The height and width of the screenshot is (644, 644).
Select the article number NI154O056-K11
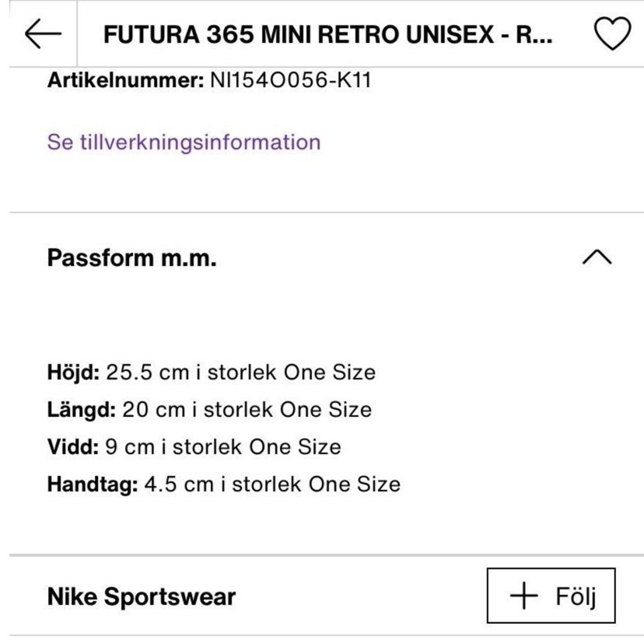coord(291,79)
